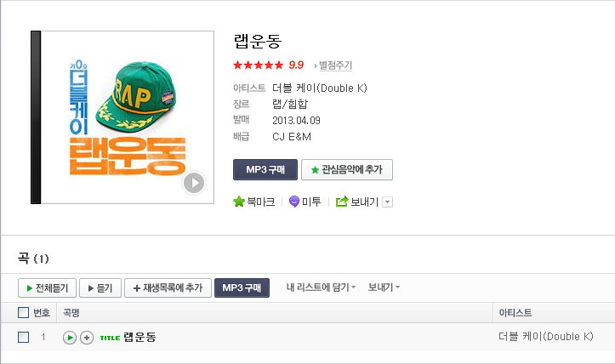Image resolution: width=615 pixels, height=364 pixels.
Task: Click the top MP3 구매 button beside 관심음악에 추가
Action: click(265, 169)
